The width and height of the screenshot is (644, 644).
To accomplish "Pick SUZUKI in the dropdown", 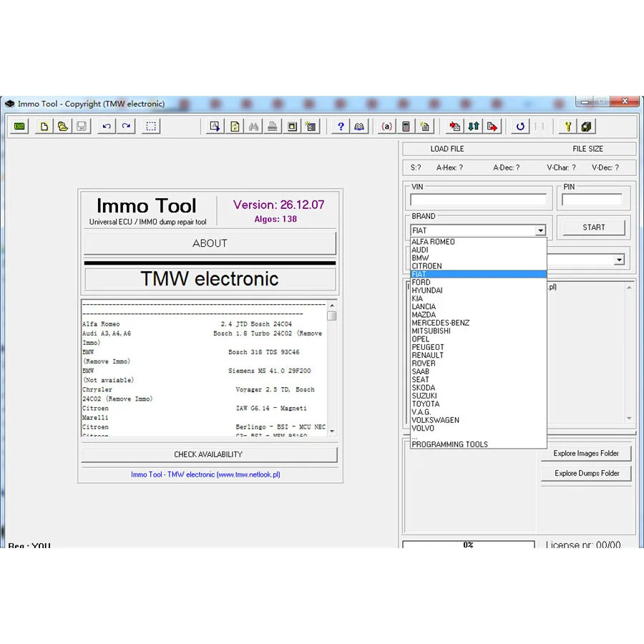I will [479, 396].
